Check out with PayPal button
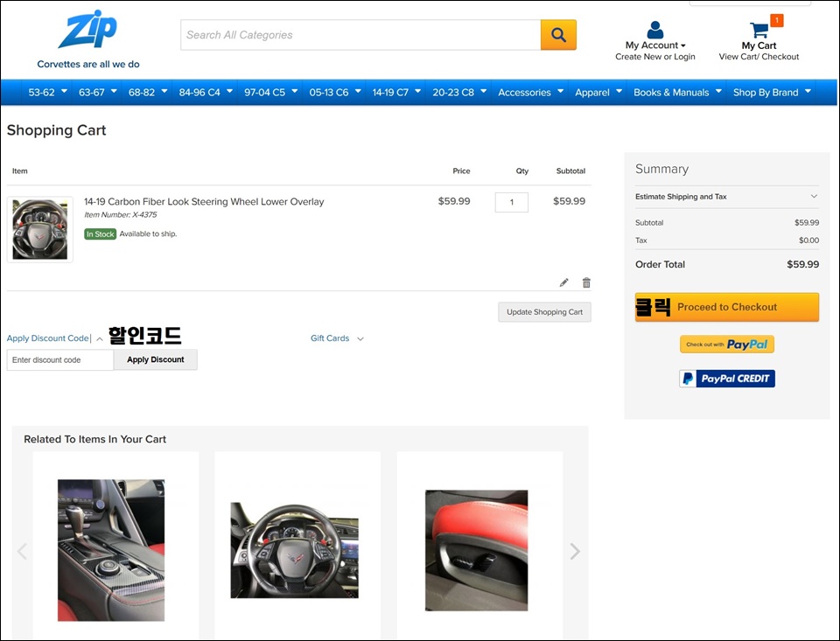840x641 pixels. [726, 345]
